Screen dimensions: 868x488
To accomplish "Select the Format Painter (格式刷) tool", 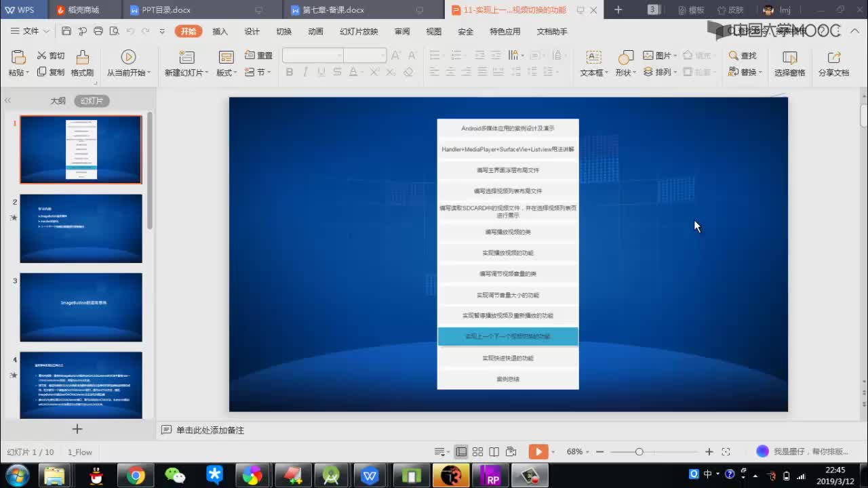I will pos(82,63).
